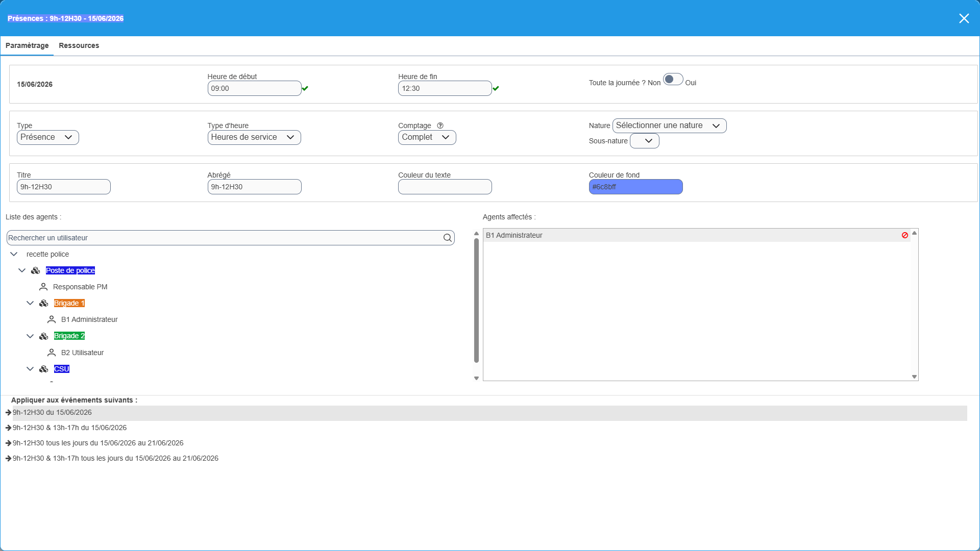Screen dimensions: 980x551
Task: Click the CSU group icon
Action: pyautogui.click(x=44, y=369)
